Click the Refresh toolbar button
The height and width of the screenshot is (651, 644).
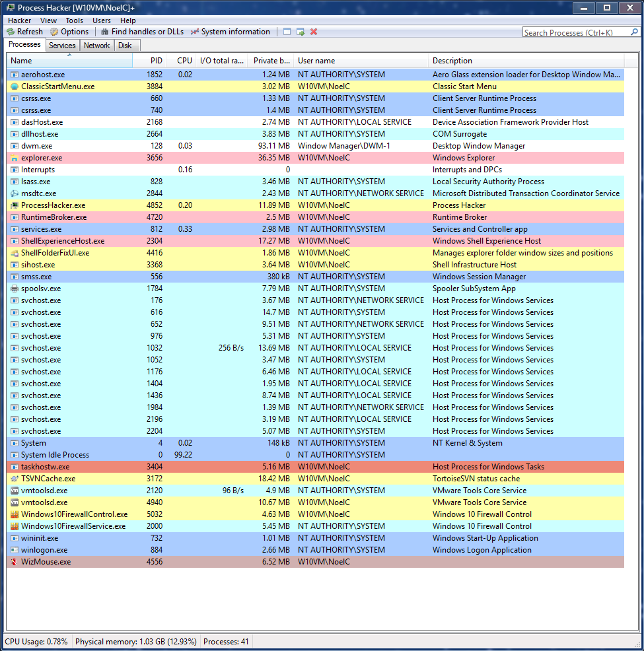tap(25, 32)
